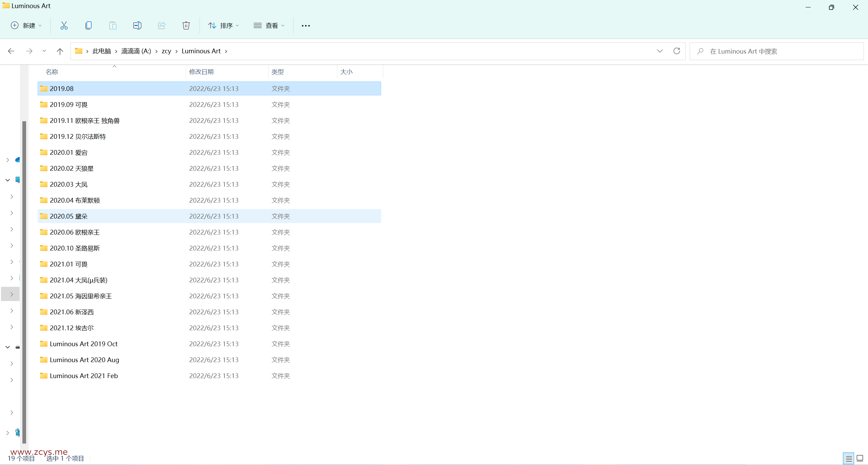The image size is (868, 465).
Task: Select the folder name 2021.01 可畏
Action: pos(69,264)
